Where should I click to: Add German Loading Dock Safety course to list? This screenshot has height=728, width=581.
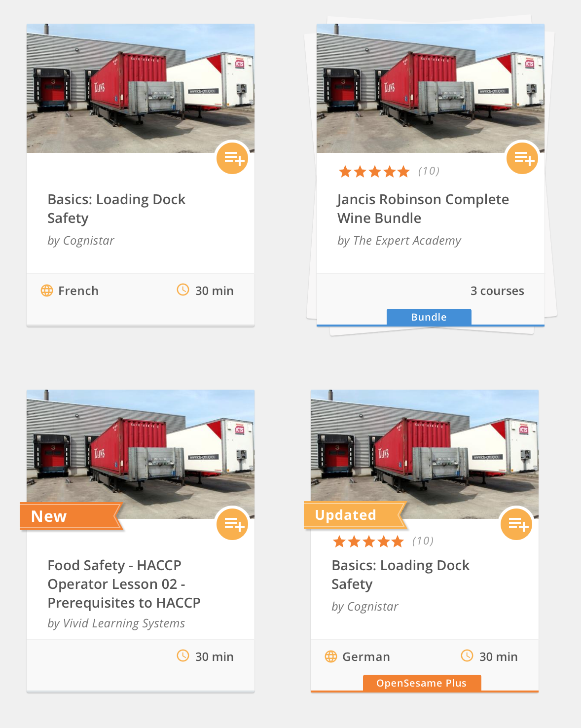tap(516, 524)
